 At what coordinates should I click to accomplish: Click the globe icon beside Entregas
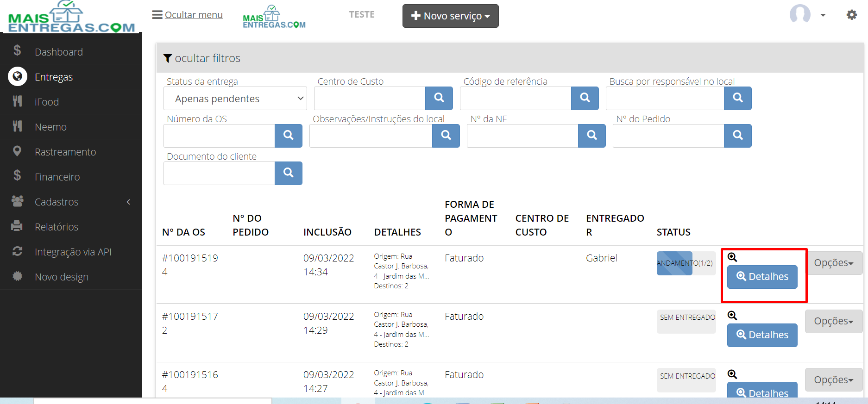pyautogui.click(x=18, y=76)
